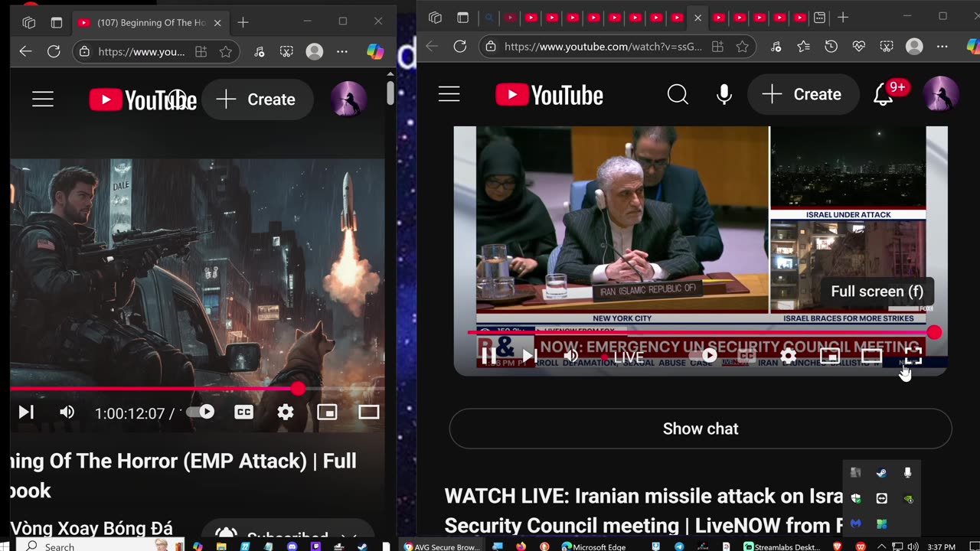Open Browser essentials heart icon
Screen dimensions: 980x551
pos(859,47)
